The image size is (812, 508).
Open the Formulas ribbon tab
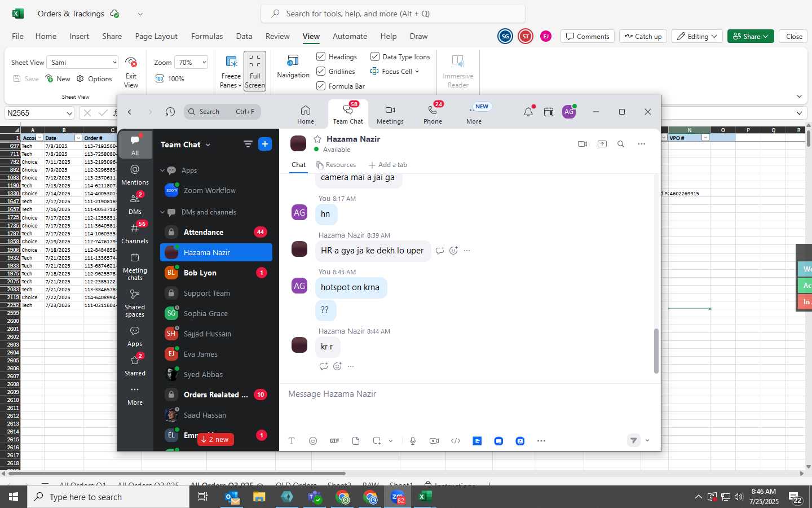point(207,36)
